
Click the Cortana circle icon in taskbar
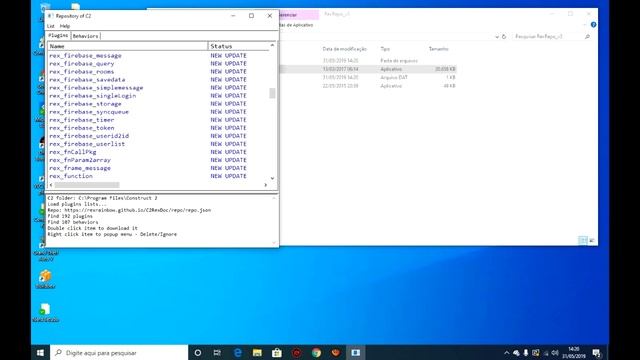pyautogui.click(x=198, y=353)
